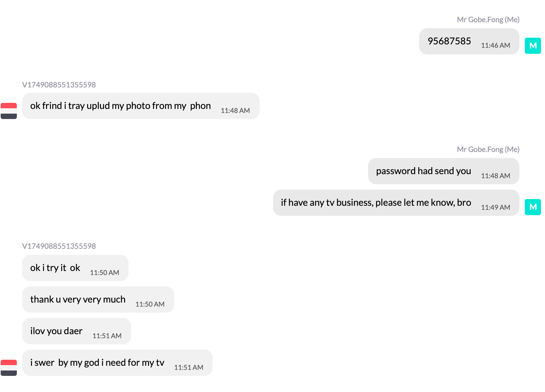Select the '95687585' message bubble

[449, 41]
